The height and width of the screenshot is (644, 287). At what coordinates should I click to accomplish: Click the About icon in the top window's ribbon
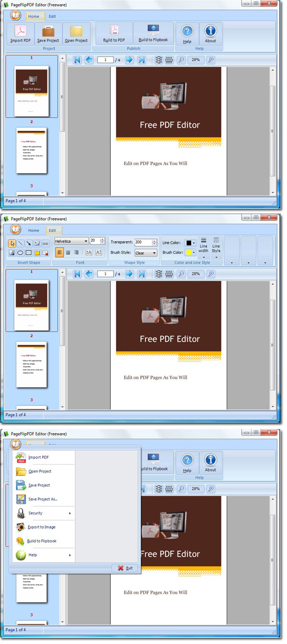(x=210, y=34)
